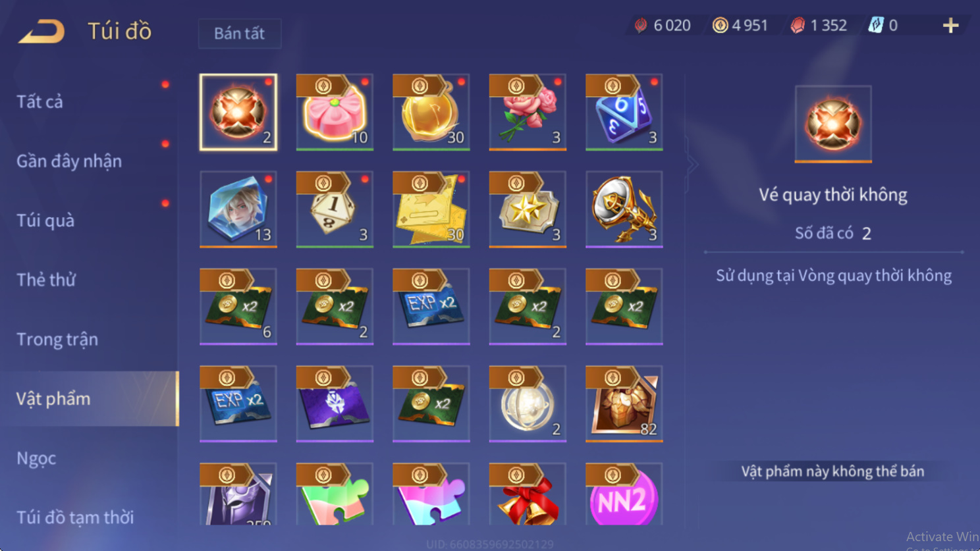Open the Tất cả category tab
This screenshot has width=980, height=551.
pyautogui.click(x=40, y=101)
